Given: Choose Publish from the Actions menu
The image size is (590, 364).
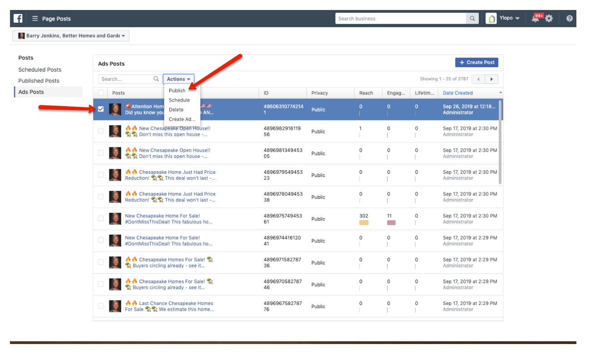Looking at the screenshot, I should coord(177,91).
